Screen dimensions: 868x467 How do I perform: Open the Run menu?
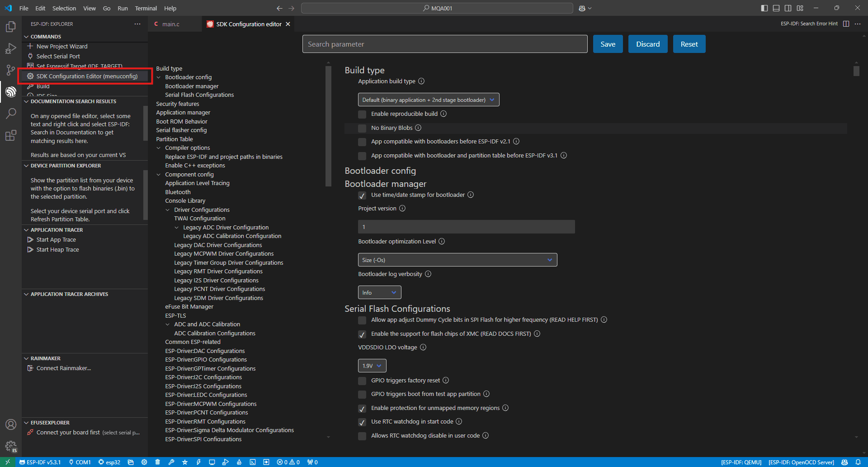pos(123,8)
